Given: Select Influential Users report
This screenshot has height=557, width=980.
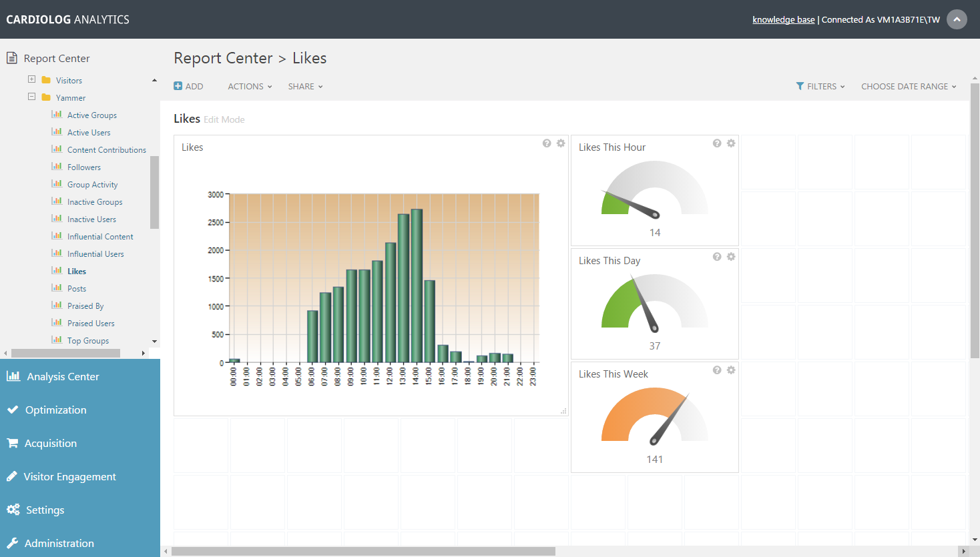Looking at the screenshot, I should (x=95, y=253).
